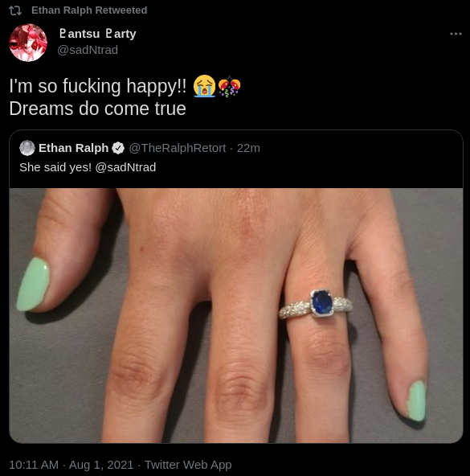470x476 pixels.
Task: Click the Twitter Web App source link
Action: click(x=188, y=465)
